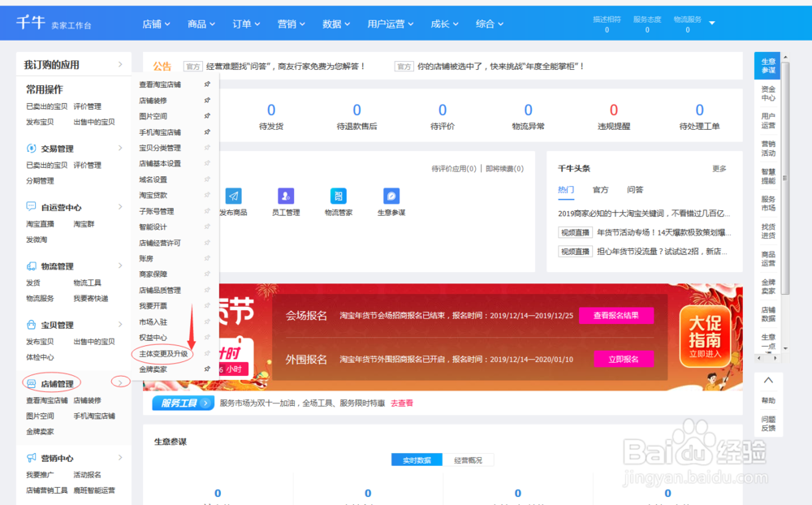Click the 千牛 logo in the header

tap(31, 23)
